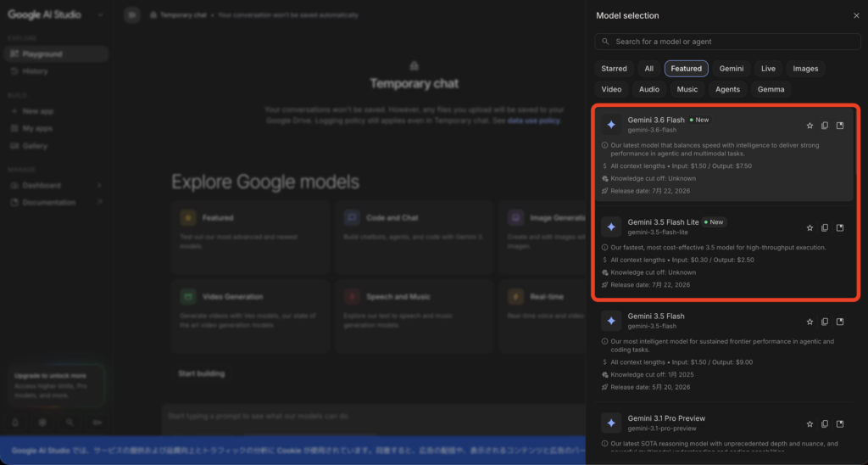Click the rocket icon by Gemini 3.5 Flash release date

(x=604, y=388)
